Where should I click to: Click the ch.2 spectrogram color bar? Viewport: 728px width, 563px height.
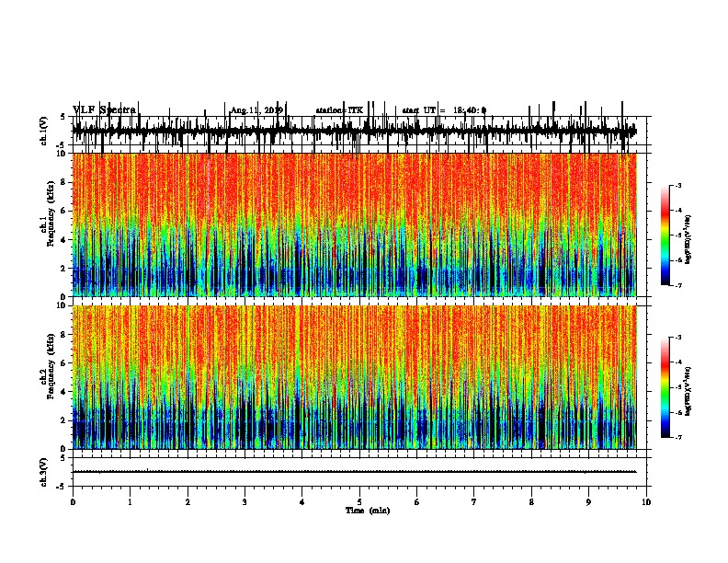665,387
